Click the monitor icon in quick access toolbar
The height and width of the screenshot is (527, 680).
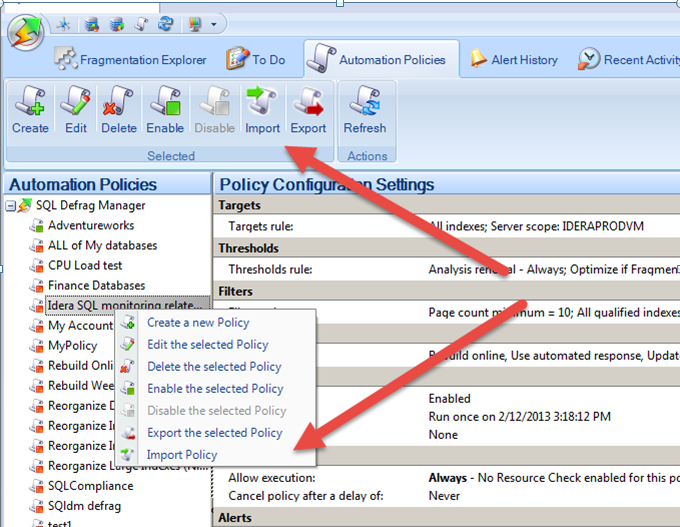point(195,24)
